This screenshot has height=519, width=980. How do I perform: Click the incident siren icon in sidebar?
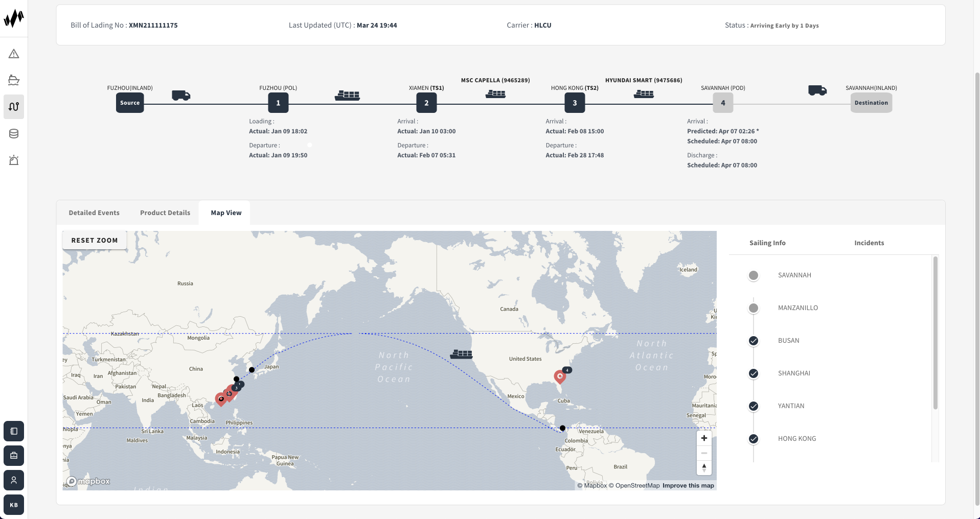click(x=14, y=160)
